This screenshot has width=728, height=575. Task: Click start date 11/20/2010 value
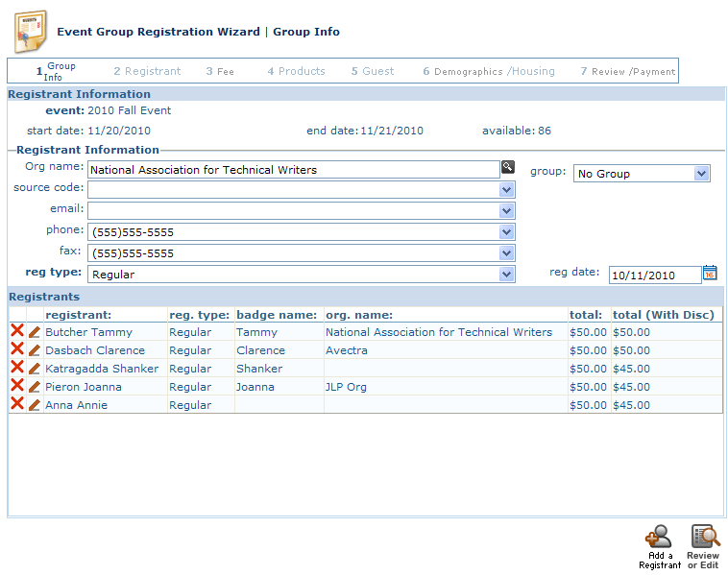pos(119,131)
